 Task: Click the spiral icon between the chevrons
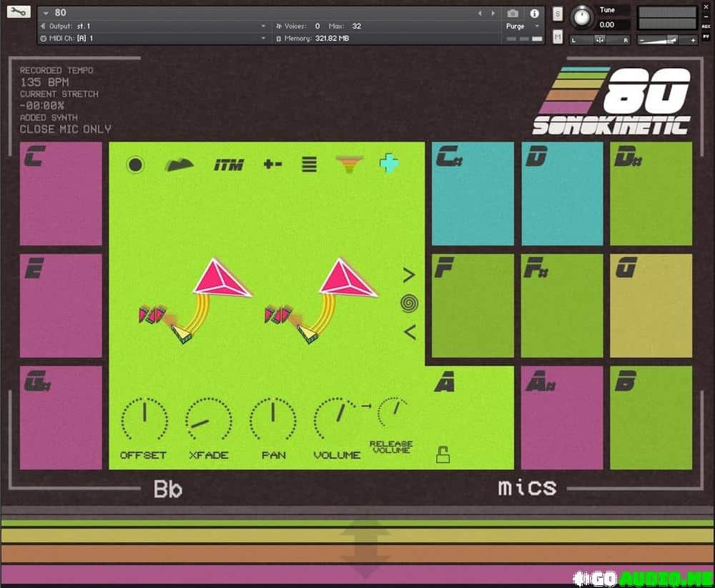409,303
